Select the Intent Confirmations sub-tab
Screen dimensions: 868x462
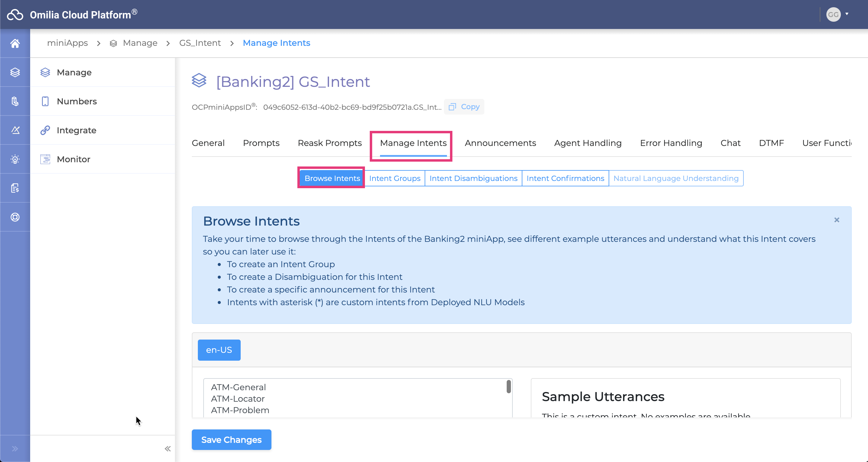[565, 178]
